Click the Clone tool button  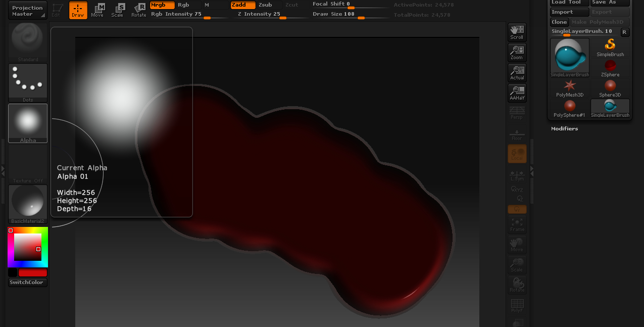point(559,22)
